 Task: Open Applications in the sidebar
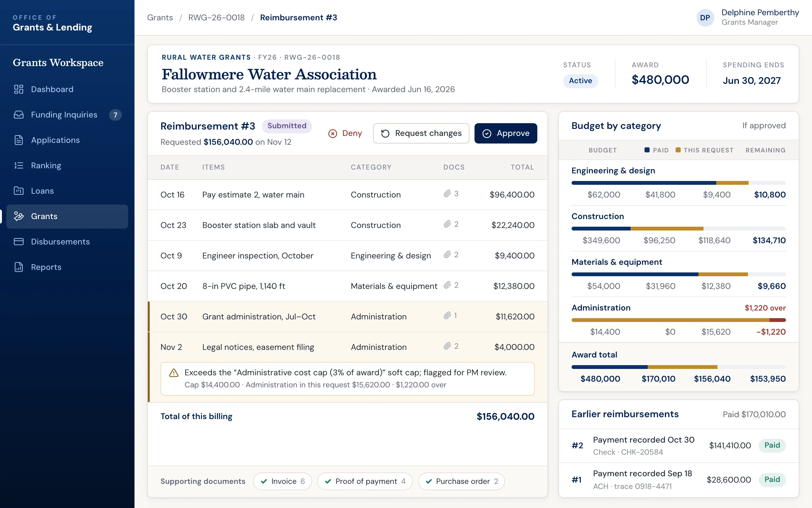(67, 140)
